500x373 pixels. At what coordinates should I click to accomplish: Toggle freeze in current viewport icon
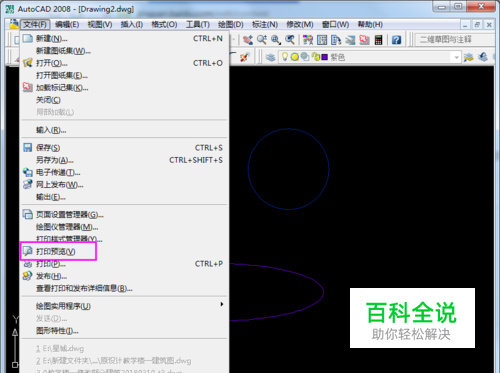[305, 57]
